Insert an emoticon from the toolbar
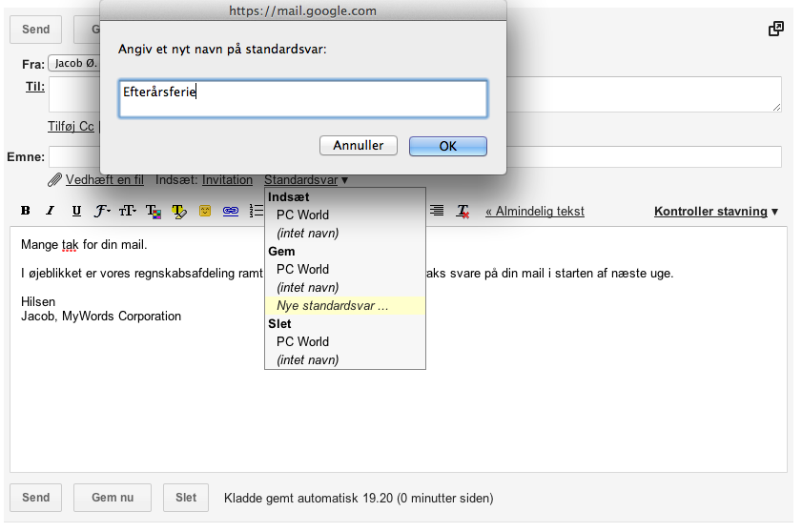802x532 pixels. click(x=204, y=212)
